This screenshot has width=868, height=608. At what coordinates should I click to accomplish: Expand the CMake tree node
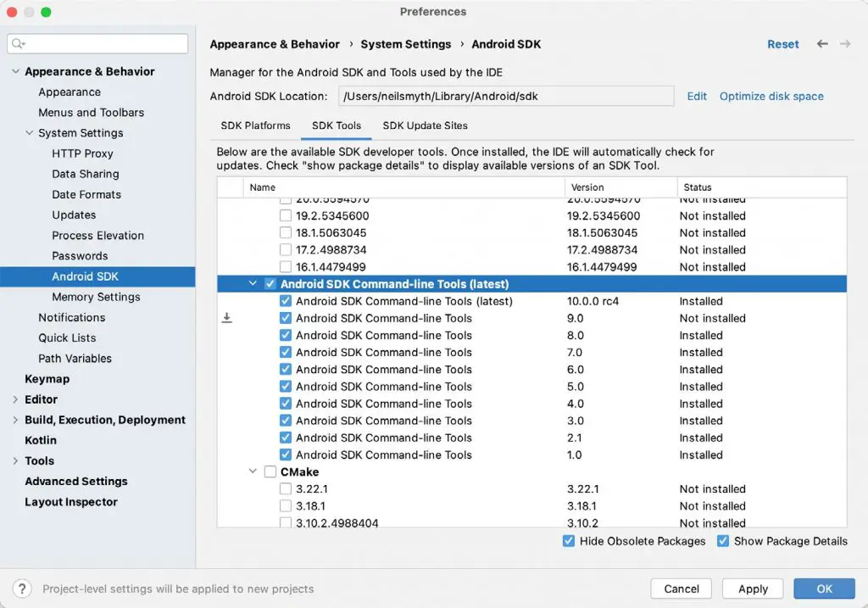click(252, 471)
